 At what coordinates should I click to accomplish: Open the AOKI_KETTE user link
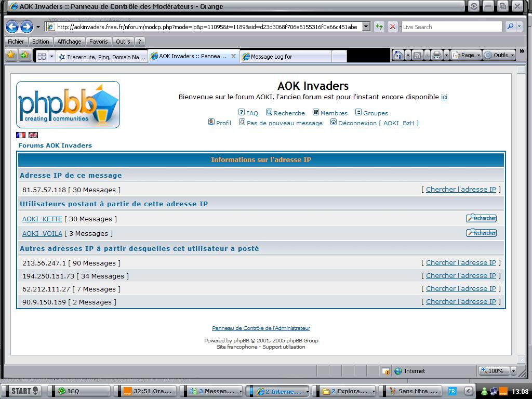point(43,219)
